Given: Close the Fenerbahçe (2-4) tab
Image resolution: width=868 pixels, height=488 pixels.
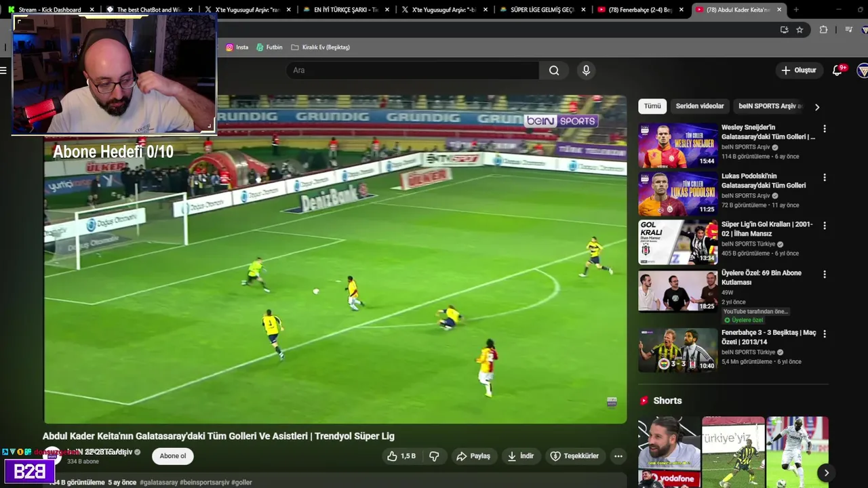Looking at the screenshot, I should [682, 9].
